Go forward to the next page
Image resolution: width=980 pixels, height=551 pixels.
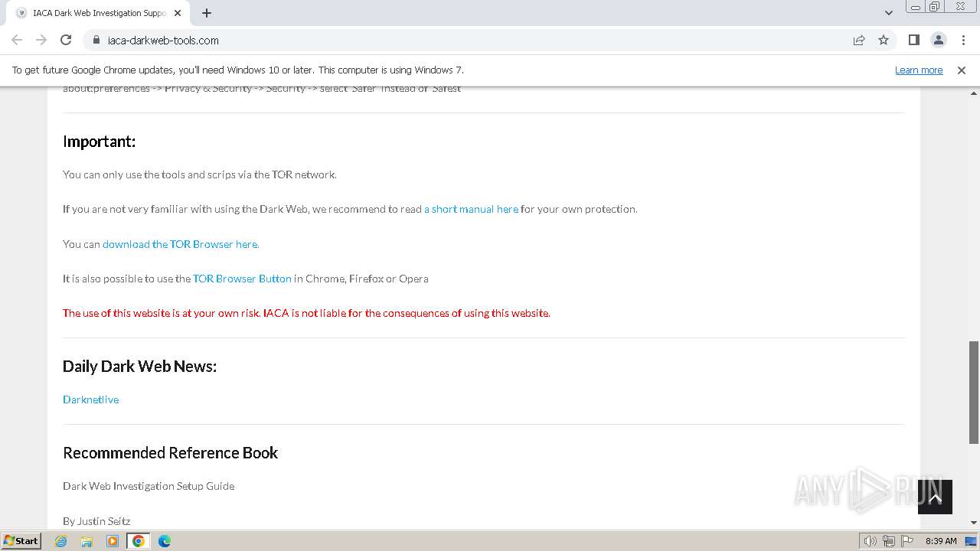[41, 40]
